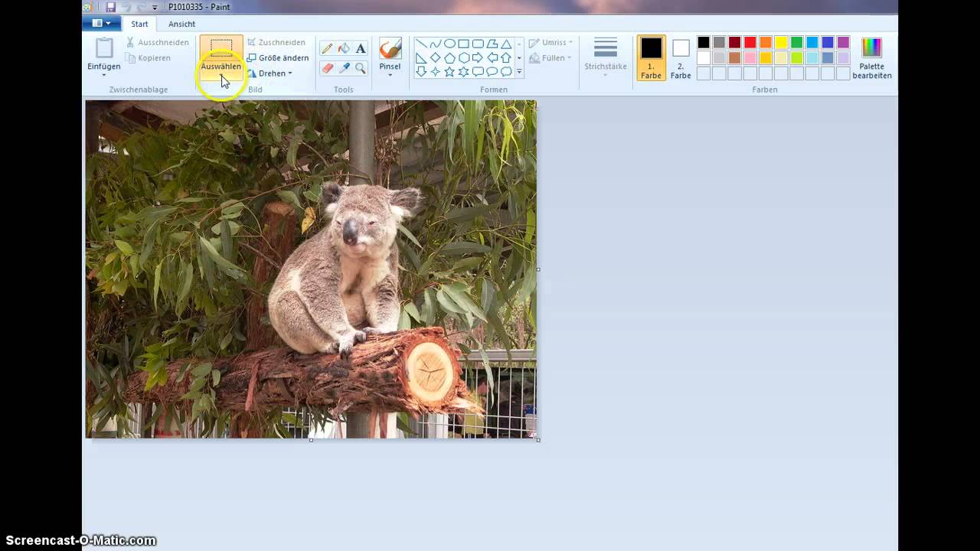Pick the red color swatch
The width and height of the screenshot is (980, 551).
coord(750,42)
